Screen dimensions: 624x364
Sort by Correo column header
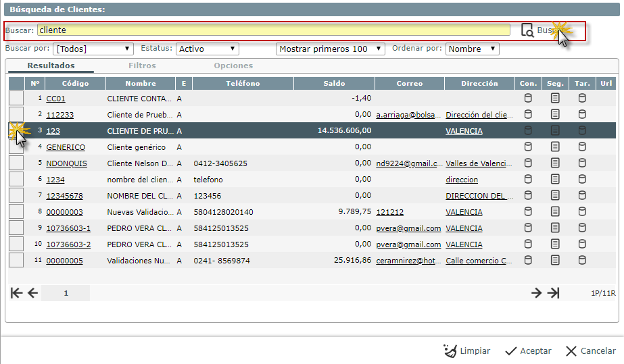pos(410,84)
